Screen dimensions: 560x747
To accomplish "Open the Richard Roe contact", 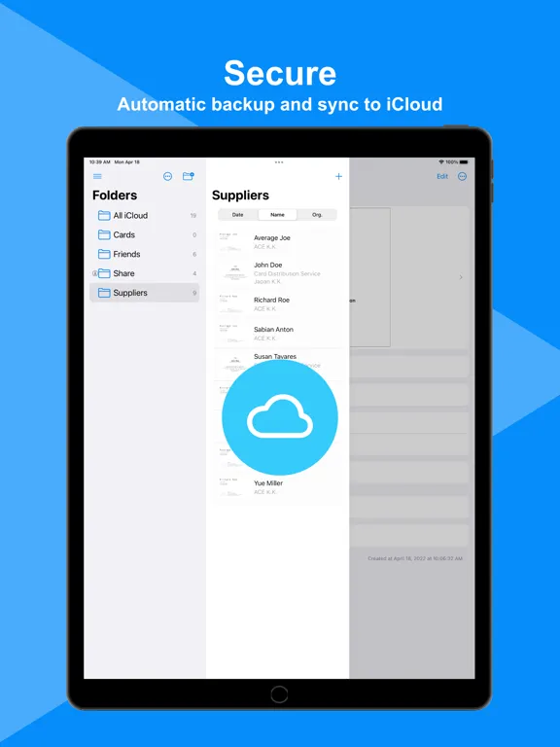I will tap(279, 303).
